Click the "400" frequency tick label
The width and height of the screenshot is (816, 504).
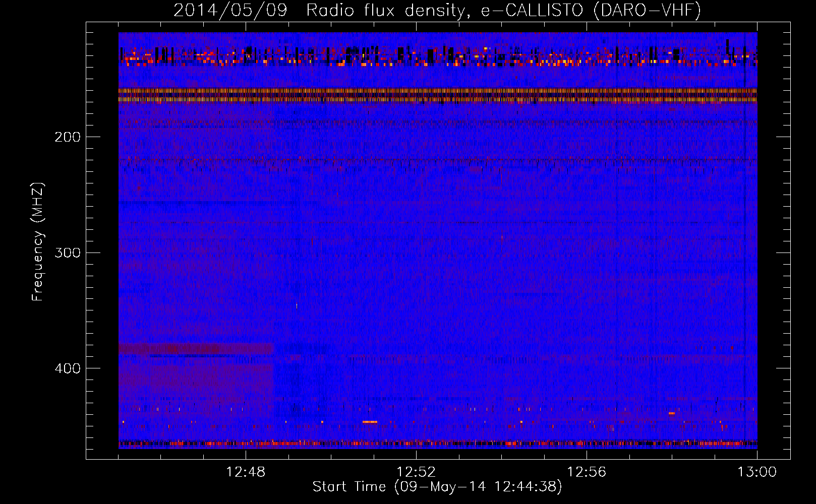coord(68,368)
